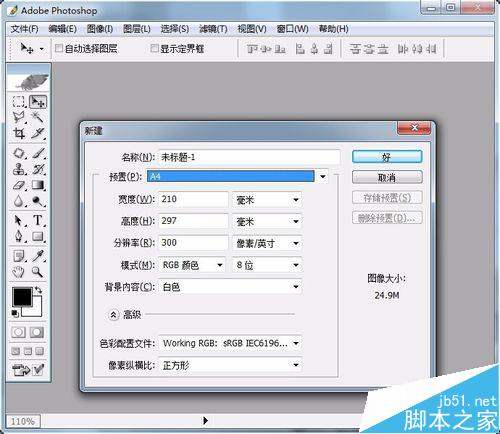The image size is (500, 434).
Task: Select the Eyedropper tool
Action: 38,256
